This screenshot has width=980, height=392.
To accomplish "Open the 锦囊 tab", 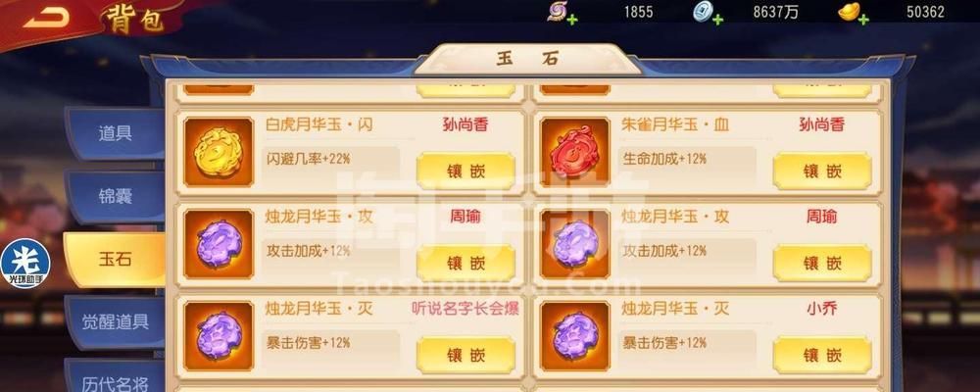I will (x=115, y=197).
